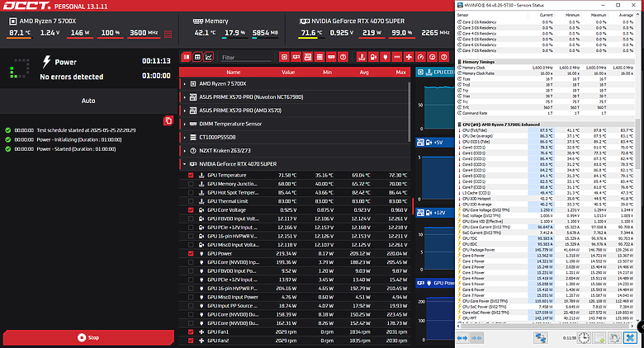Click the CPU CCD graph panel icon
The width and height of the screenshot is (644, 348).
(420, 73)
